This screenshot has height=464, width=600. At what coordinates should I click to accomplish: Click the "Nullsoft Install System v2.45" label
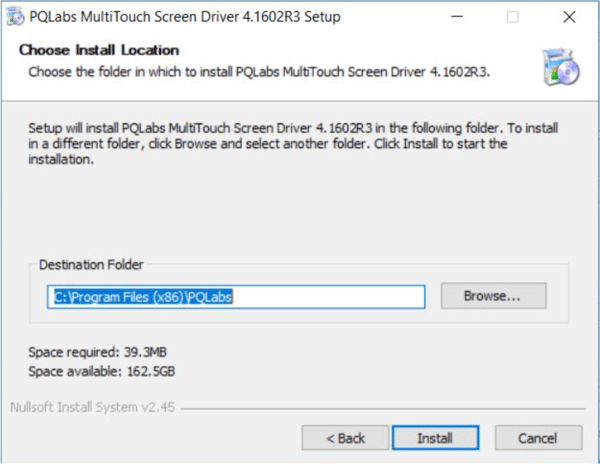93,407
